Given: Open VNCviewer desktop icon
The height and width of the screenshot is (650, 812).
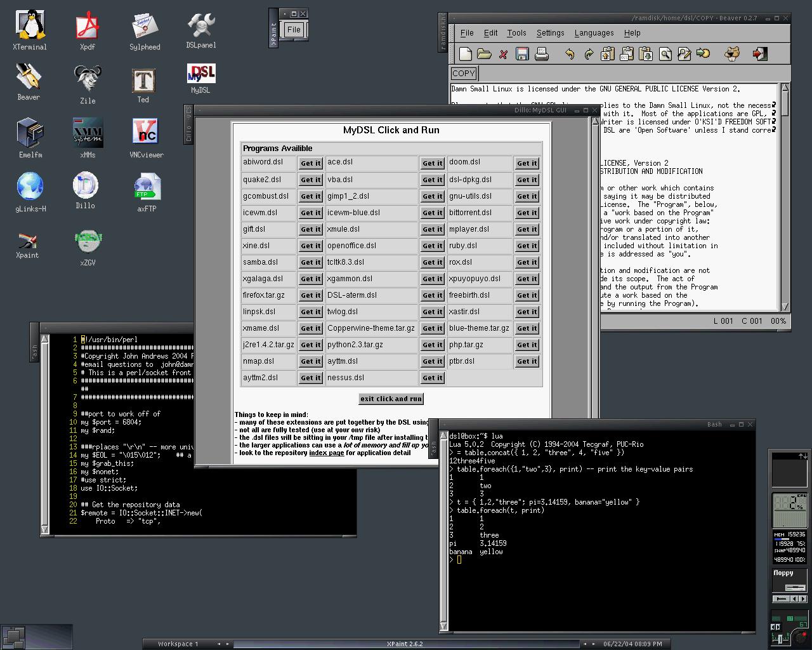Looking at the screenshot, I should click(146, 137).
